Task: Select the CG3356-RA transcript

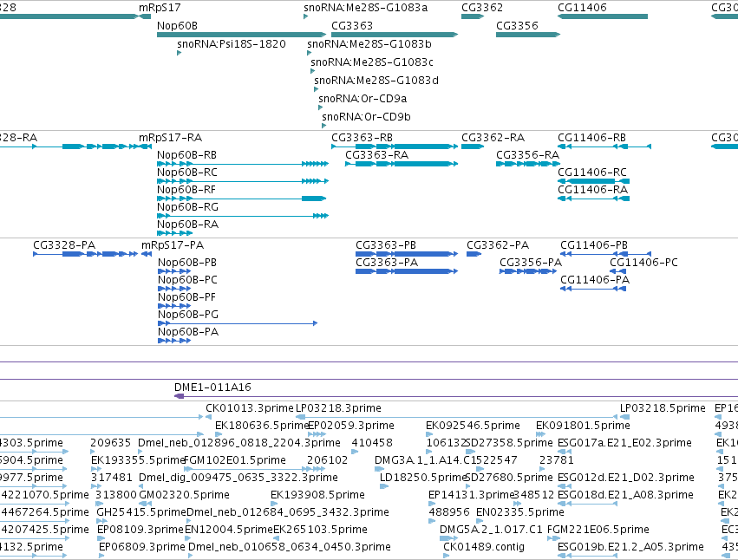Action: (528, 164)
